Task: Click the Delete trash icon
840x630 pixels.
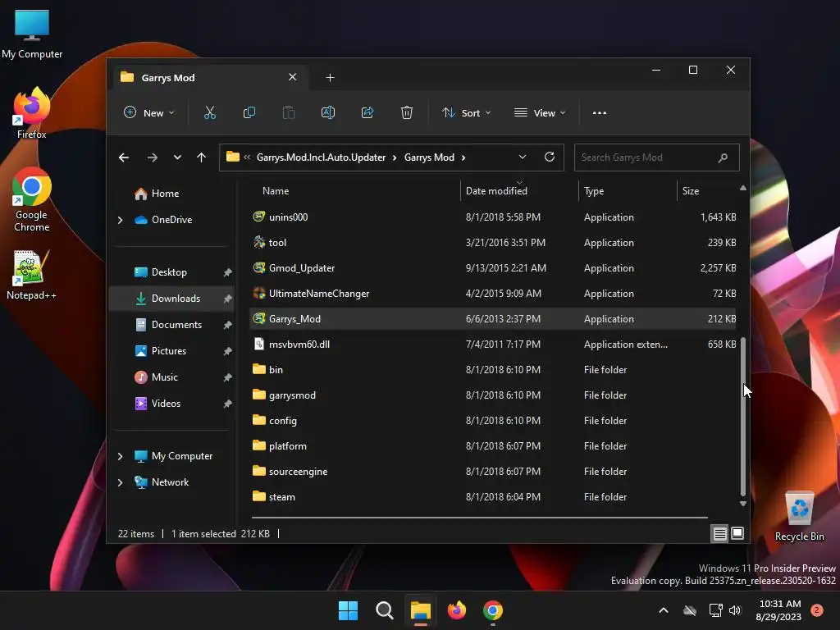Action: [407, 112]
